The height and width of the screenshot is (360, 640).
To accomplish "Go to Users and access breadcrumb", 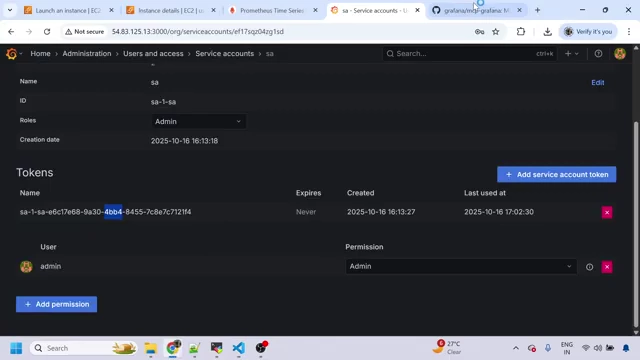I will (153, 53).
